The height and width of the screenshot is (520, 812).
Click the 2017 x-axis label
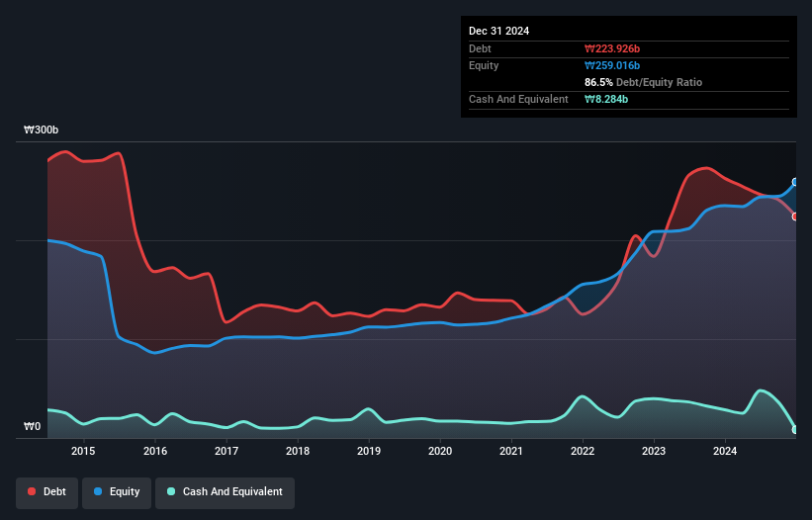click(226, 451)
